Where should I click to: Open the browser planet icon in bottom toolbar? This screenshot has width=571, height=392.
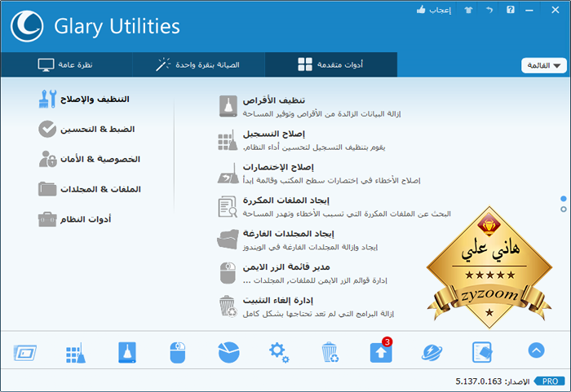point(432,352)
